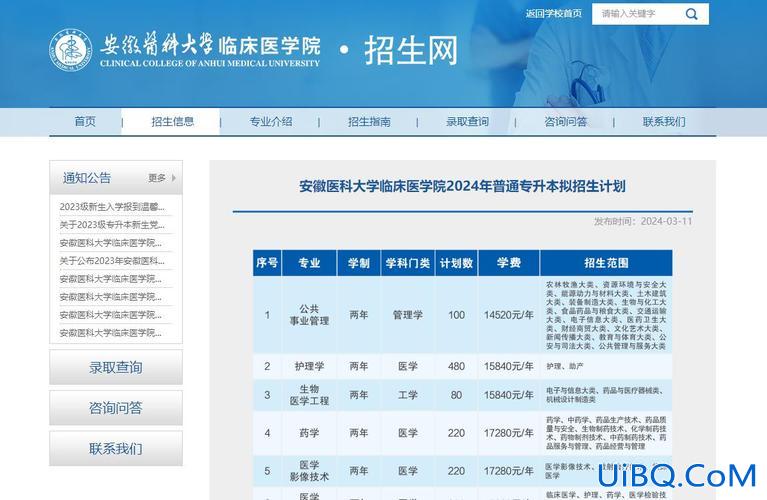767x500 pixels.
Task: Click the 序号 column header
Action: point(267,263)
